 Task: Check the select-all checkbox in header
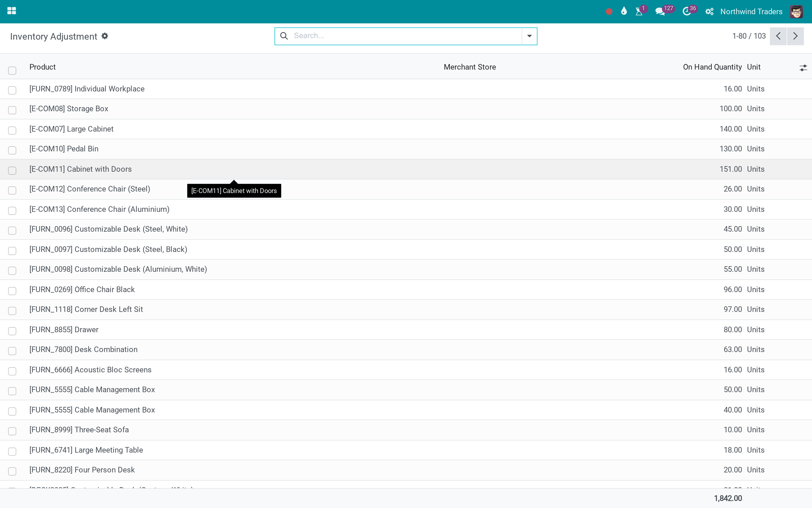tap(12, 70)
